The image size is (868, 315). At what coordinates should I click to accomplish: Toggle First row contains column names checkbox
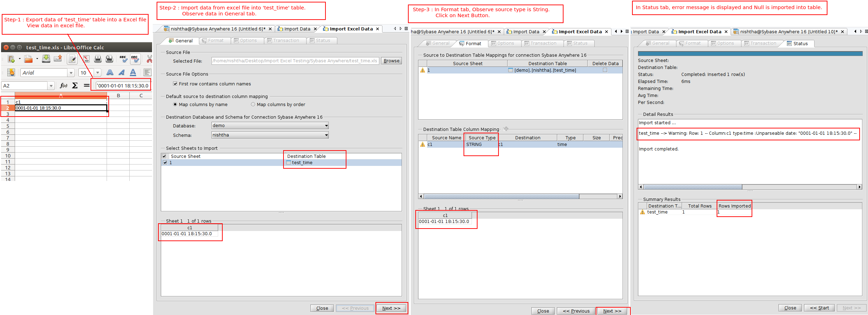coord(175,84)
